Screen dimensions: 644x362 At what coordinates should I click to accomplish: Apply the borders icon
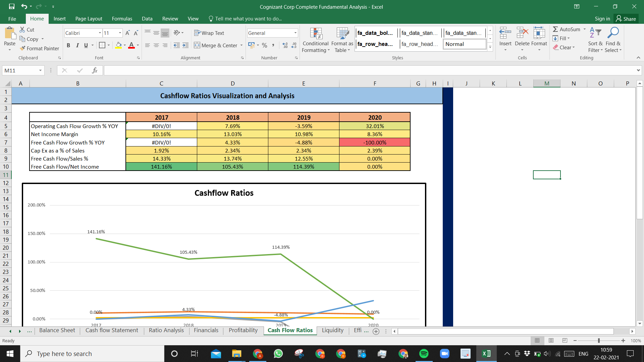click(x=102, y=45)
